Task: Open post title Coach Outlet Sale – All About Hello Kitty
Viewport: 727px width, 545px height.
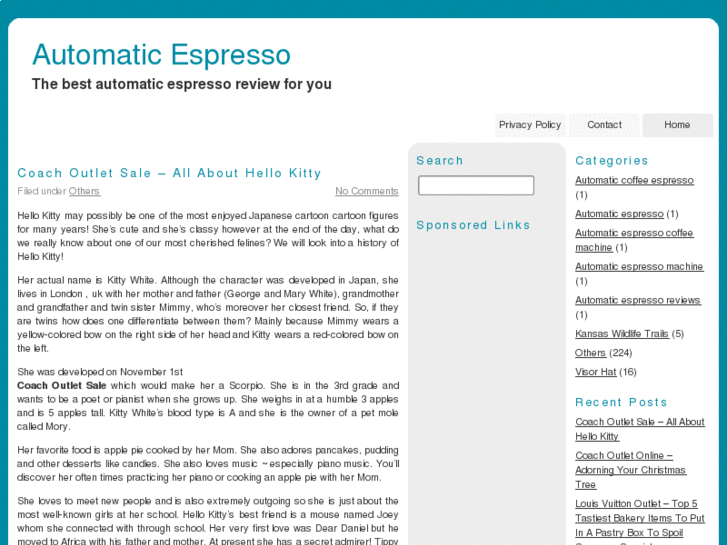Action: click(169, 173)
